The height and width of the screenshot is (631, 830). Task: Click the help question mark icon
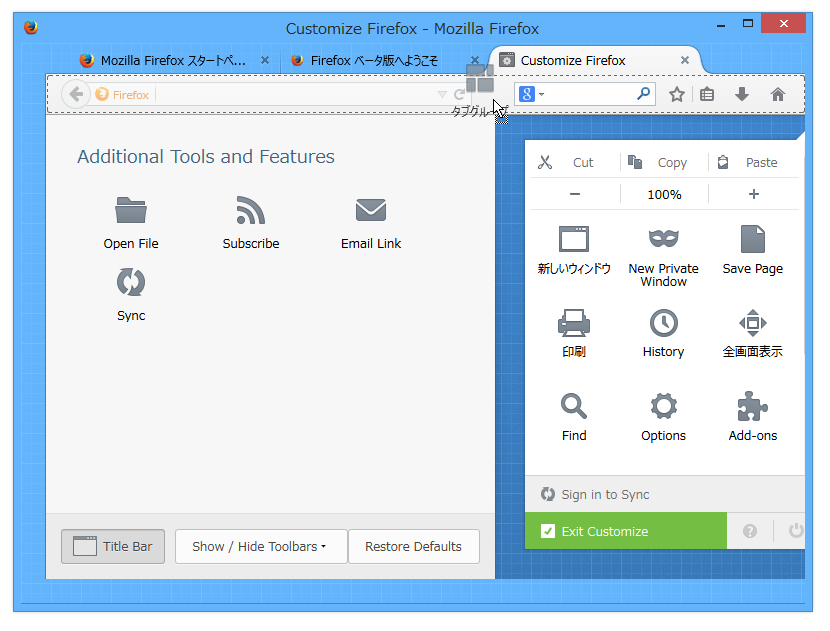(750, 531)
